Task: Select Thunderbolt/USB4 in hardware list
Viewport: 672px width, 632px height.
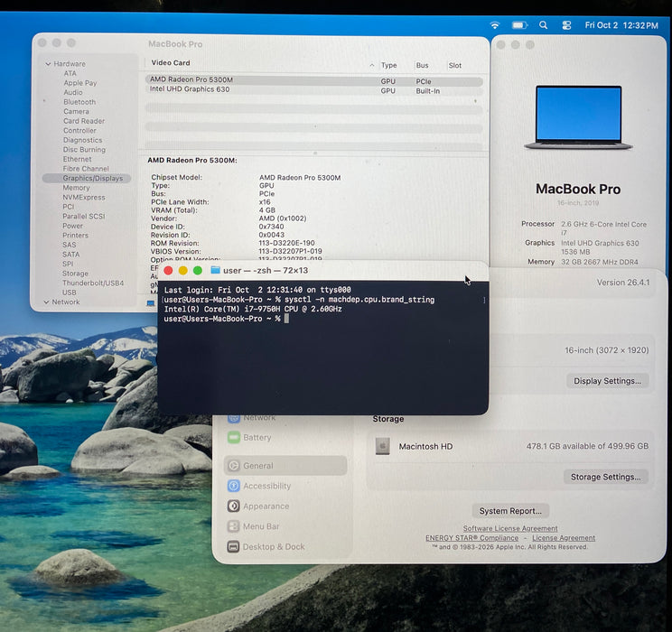Action: (93, 283)
